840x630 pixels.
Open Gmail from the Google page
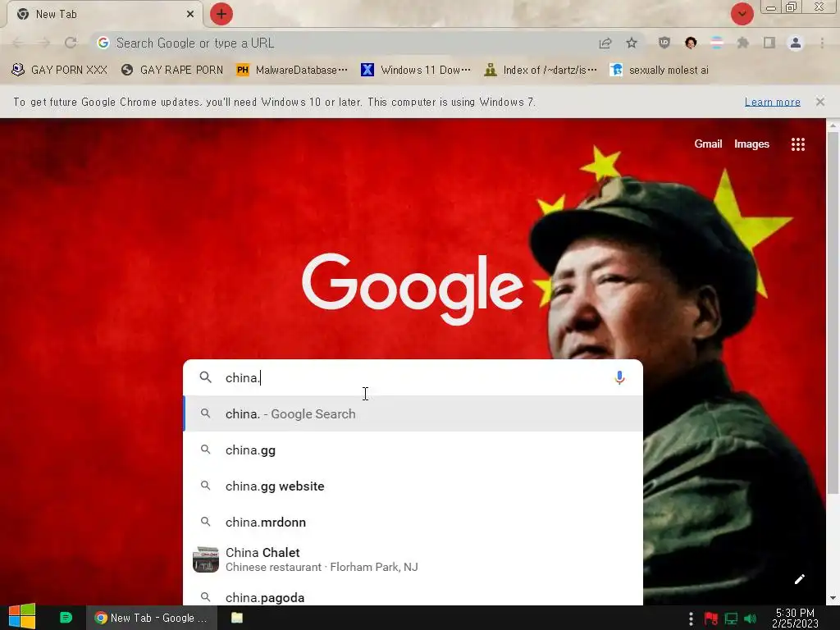pos(708,144)
